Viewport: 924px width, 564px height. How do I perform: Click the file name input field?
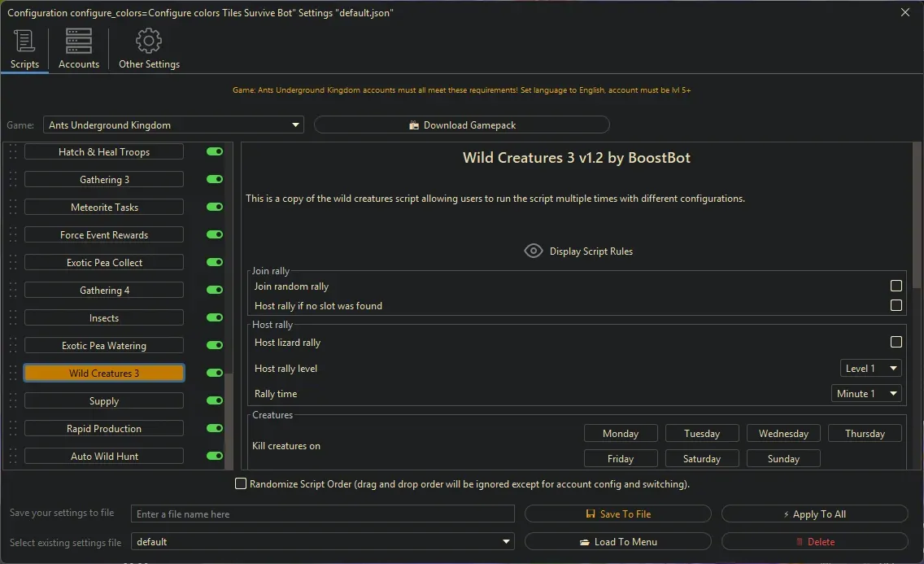tap(323, 514)
